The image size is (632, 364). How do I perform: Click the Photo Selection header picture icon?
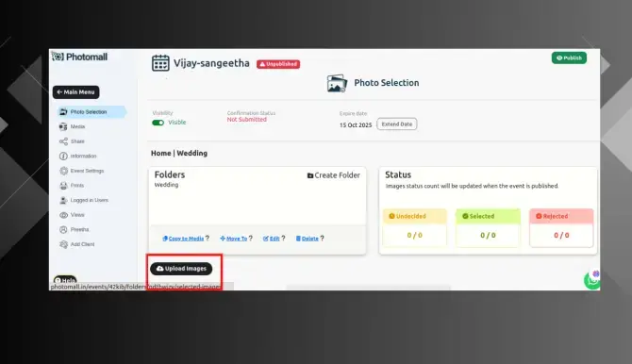(x=337, y=83)
